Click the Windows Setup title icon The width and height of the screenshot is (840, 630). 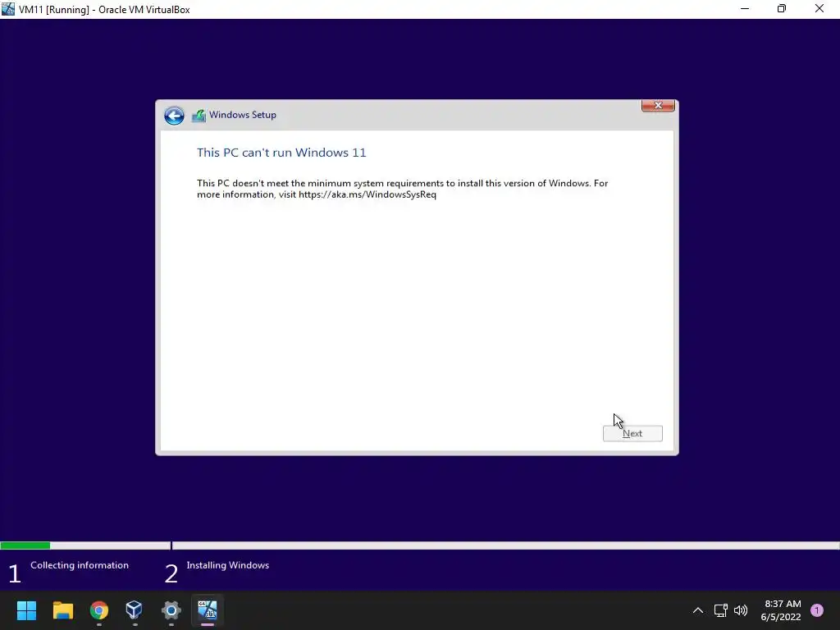coord(199,115)
